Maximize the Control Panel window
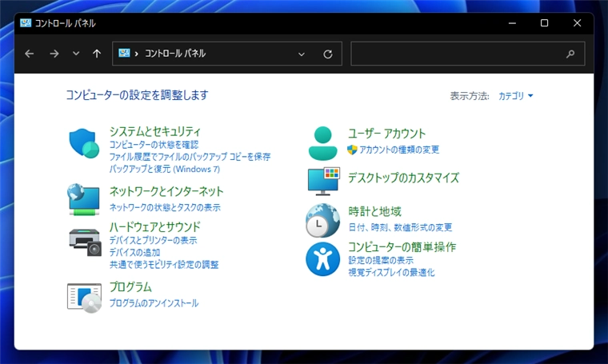608x364 pixels. [545, 23]
